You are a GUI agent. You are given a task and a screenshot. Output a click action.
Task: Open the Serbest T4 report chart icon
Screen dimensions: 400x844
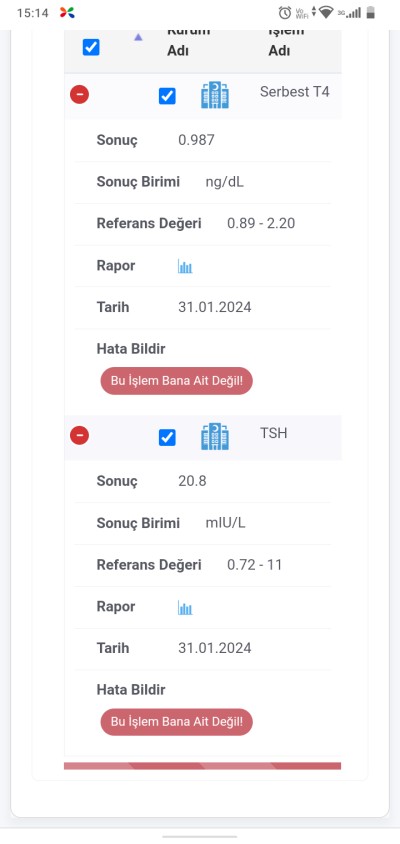[x=185, y=266]
